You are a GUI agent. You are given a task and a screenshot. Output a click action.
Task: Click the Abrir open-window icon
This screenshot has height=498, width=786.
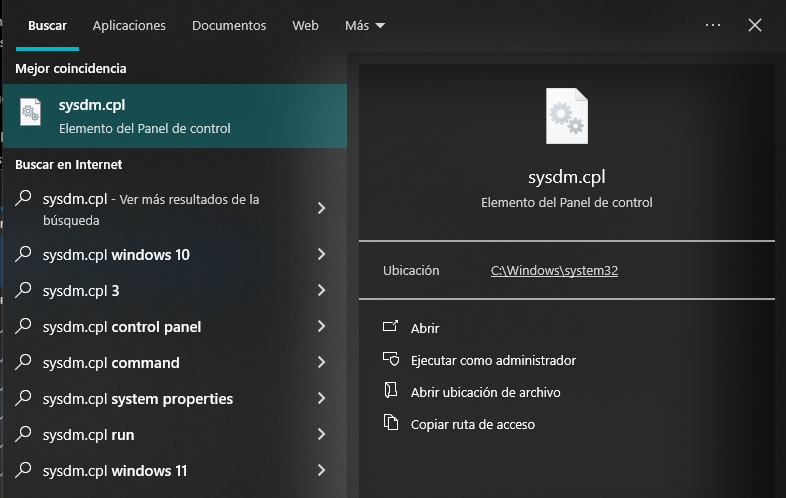pos(390,326)
